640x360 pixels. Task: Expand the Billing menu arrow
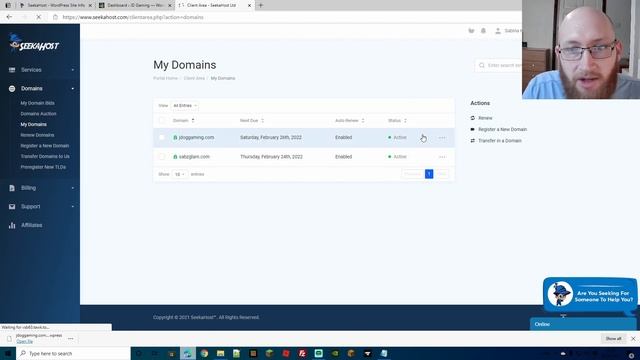(x=73, y=188)
